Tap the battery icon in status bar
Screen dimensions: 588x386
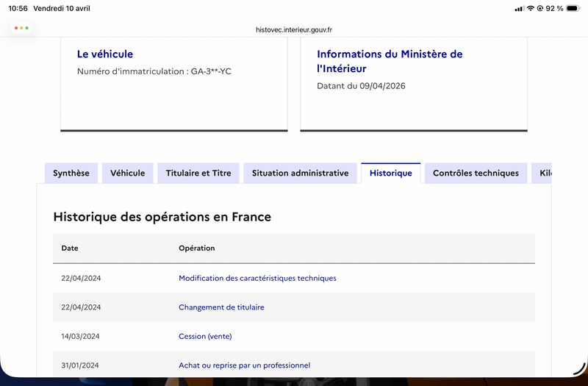[x=573, y=8]
